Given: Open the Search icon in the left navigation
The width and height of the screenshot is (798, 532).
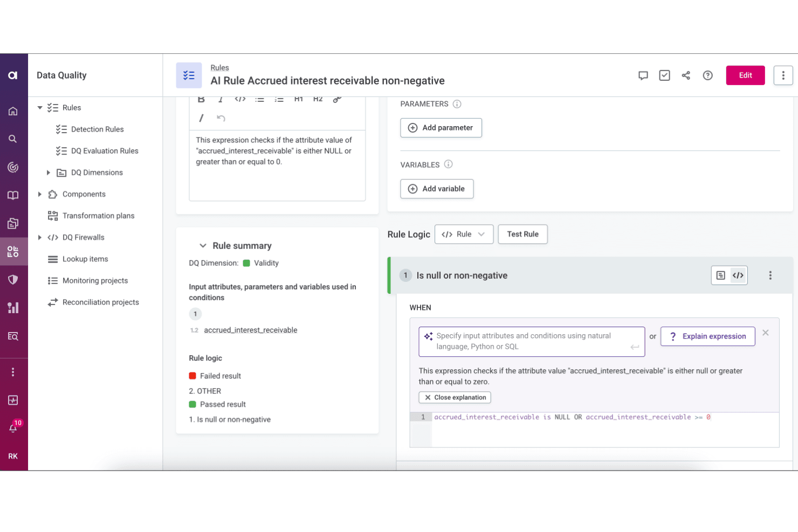Looking at the screenshot, I should (13, 139).
